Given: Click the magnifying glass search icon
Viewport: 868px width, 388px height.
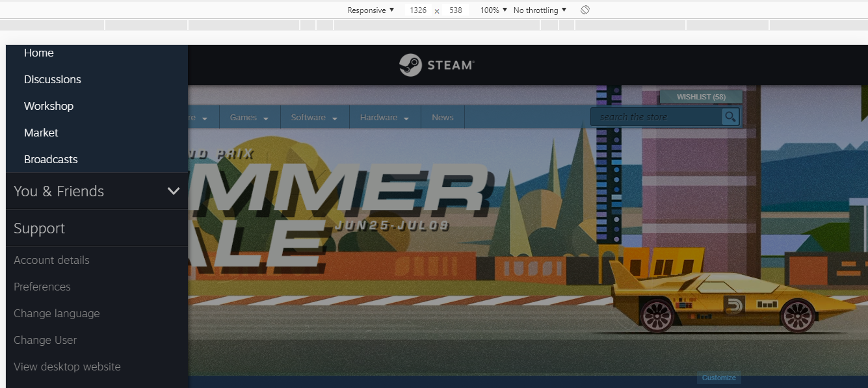Looking at the screenshot, I should point(730,117).
